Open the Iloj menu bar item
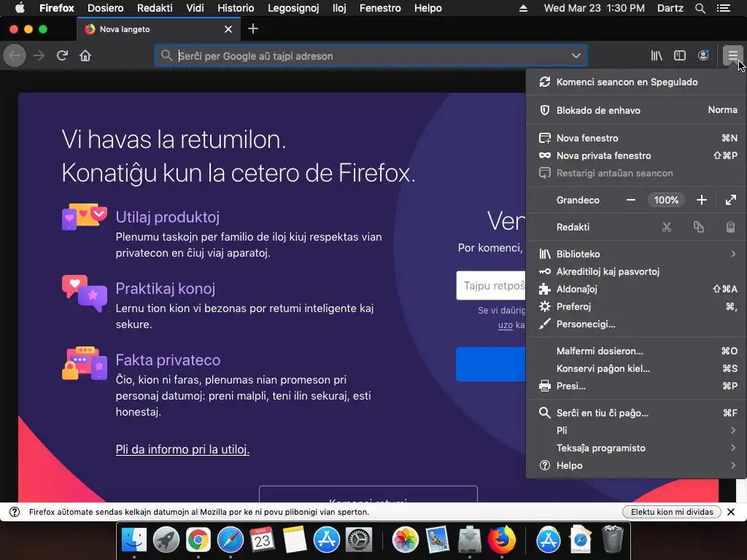The width and height of the screenshot is (747, 560). click(x=339, y=8)
